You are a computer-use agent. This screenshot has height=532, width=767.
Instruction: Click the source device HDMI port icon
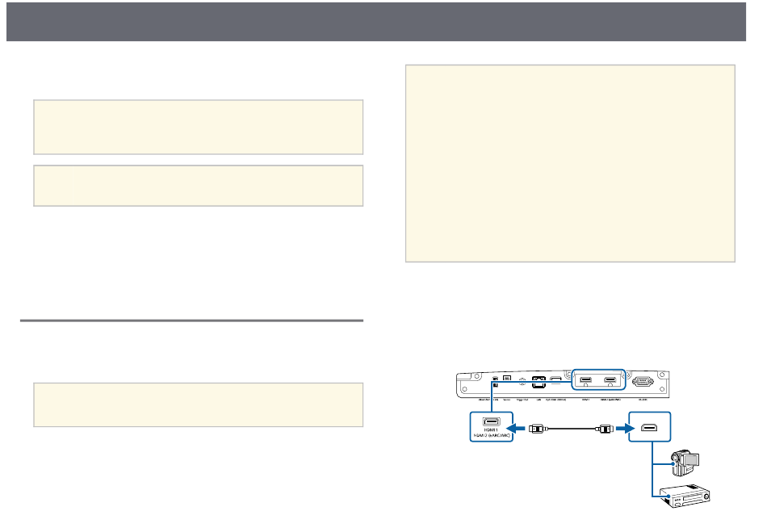(x=650, y=427)
